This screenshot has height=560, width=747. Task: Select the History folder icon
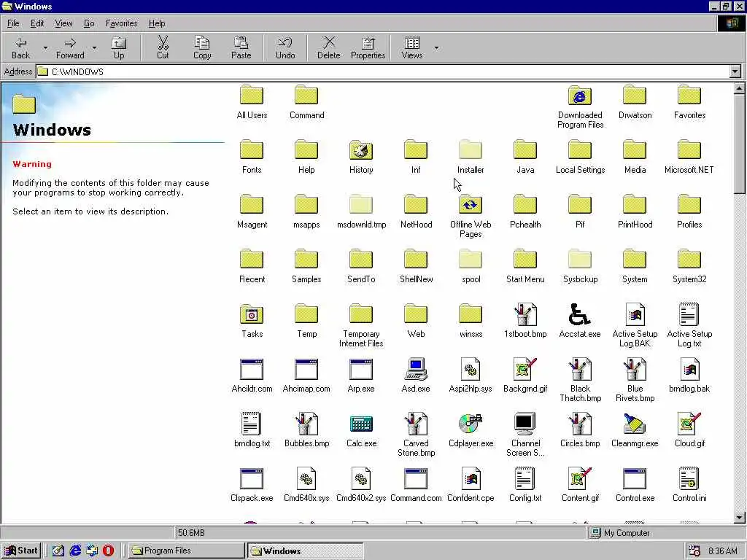point(360,150)
